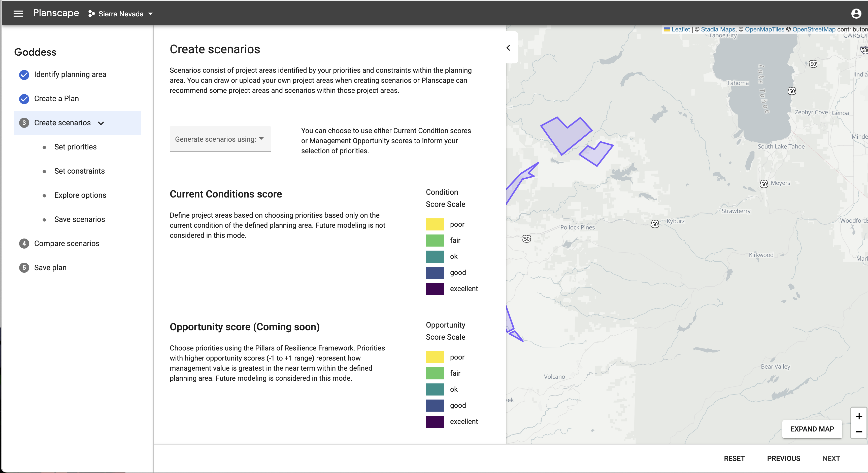Screen dimensions: 868x473
Task: Click the EXPAND MAP button
Action: (812, 429)
